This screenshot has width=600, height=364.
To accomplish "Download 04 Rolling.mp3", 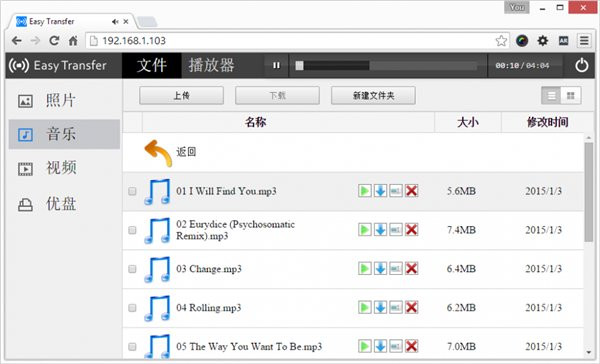I will pyautogui.click(x=380, y=307).
